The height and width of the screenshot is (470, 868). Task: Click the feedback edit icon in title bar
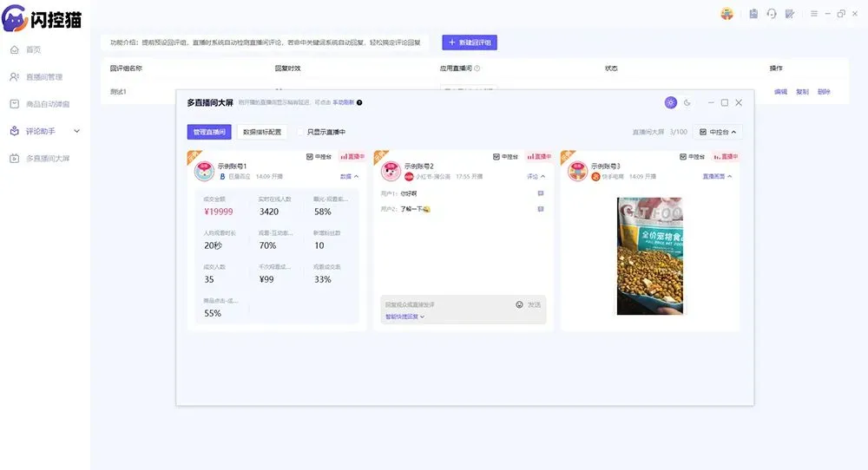[x=790, y=14]
